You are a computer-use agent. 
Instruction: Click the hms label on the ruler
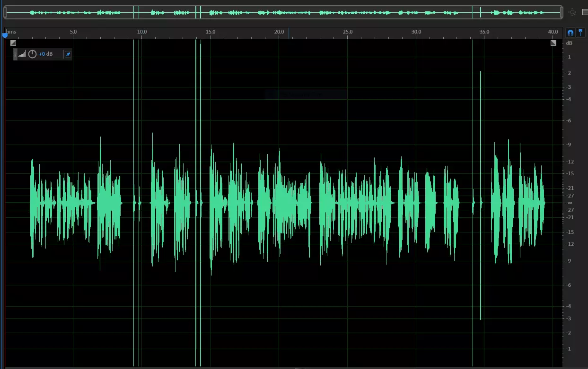(11, 32)
